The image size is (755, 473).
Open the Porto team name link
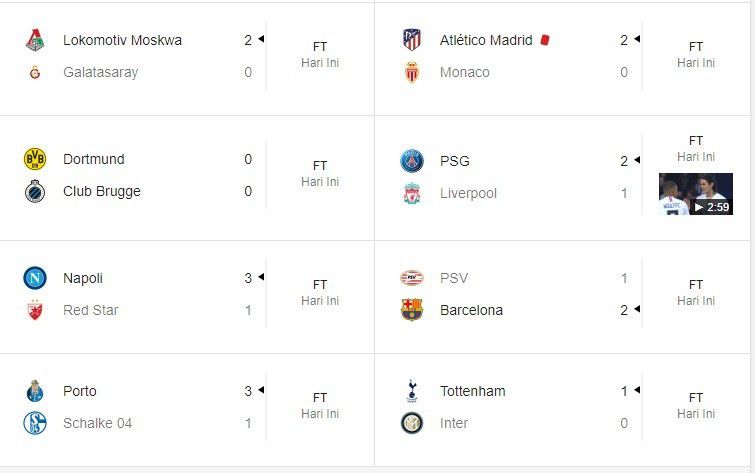(x=80, y=391)
